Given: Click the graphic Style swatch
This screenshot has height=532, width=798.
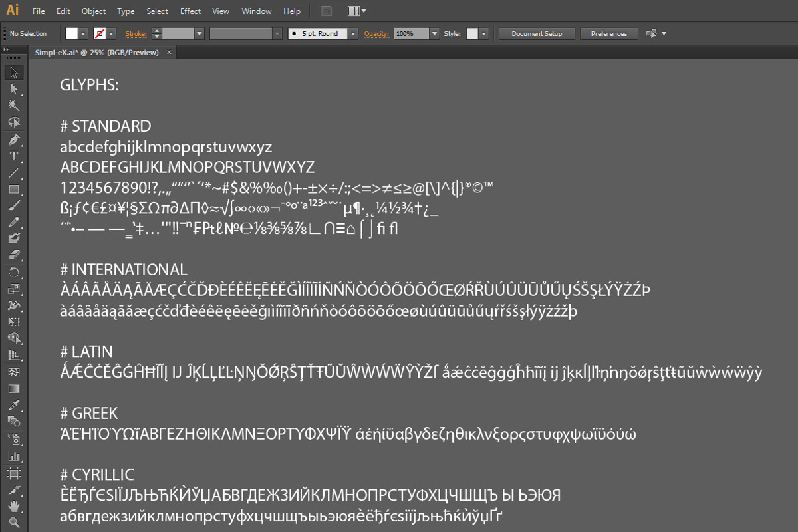Looking at the screenshot, I should coord(472,33).
